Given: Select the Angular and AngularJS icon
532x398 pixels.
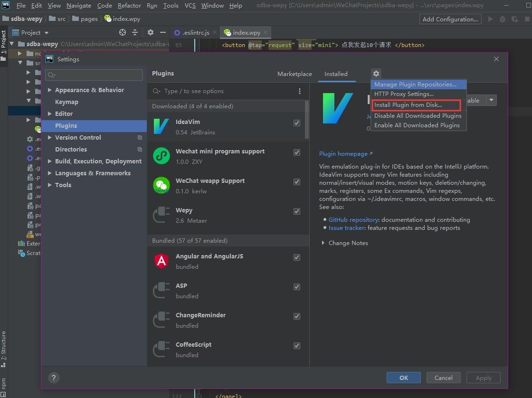Looking at the screenshot, I should tap(161, 261).
